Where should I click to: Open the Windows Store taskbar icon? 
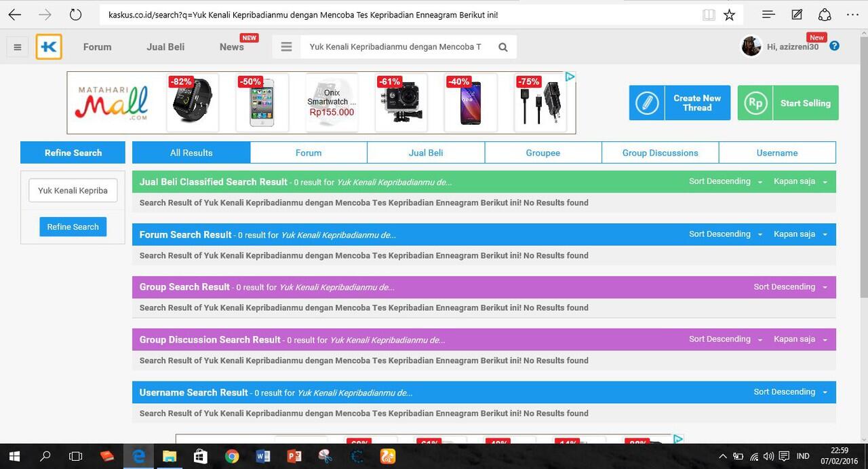(200, 456)
